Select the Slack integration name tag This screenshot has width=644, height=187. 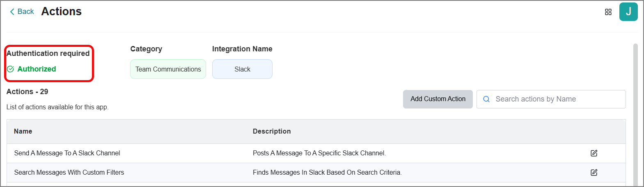coord(242,69)
